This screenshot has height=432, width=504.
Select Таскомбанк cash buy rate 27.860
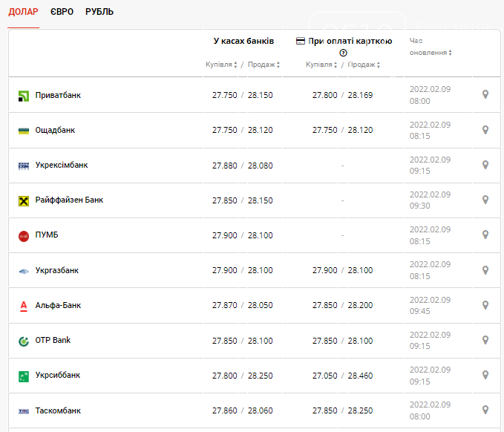(224, 410)
